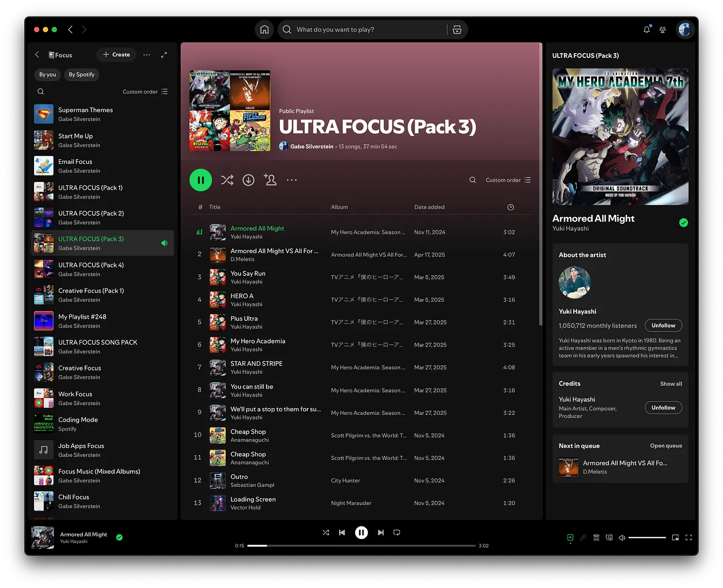Click Open queue link
Image resolution: width=723 pixels, height=588 pixels.
(666, 446)
